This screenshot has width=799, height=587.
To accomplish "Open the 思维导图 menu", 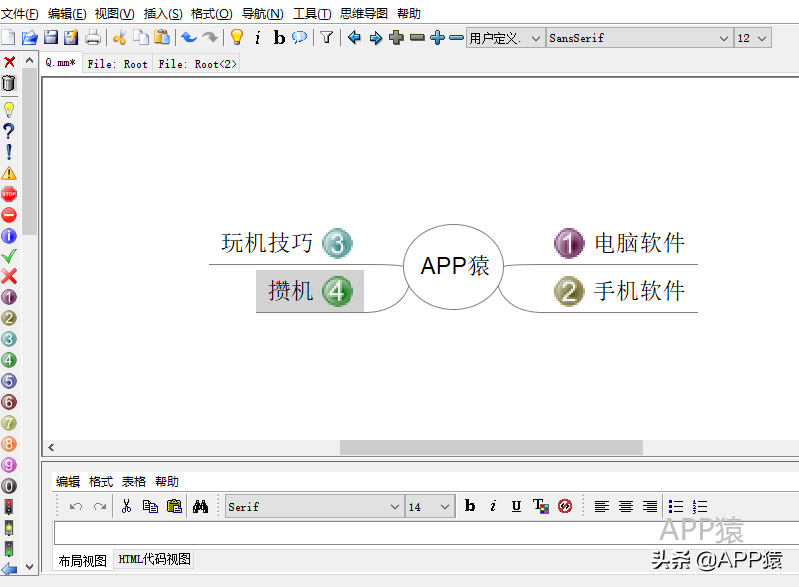I will (x=364, y=14).
